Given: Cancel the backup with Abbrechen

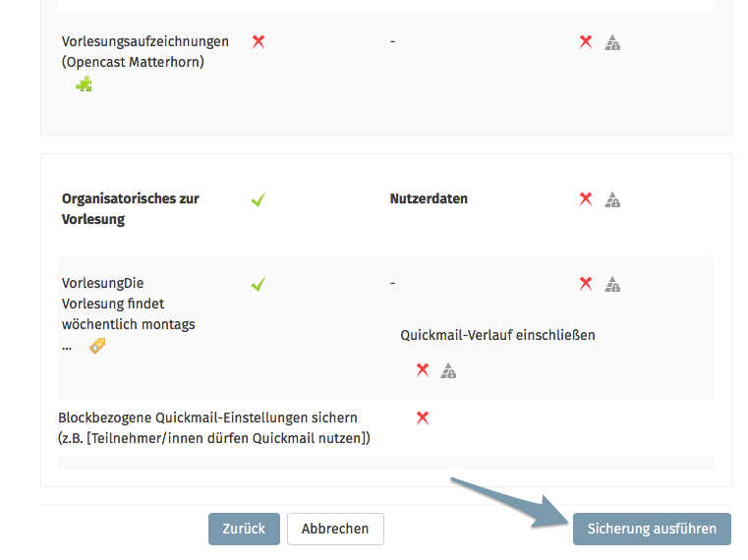Looking at the screenshot, I should pos(335,529).
